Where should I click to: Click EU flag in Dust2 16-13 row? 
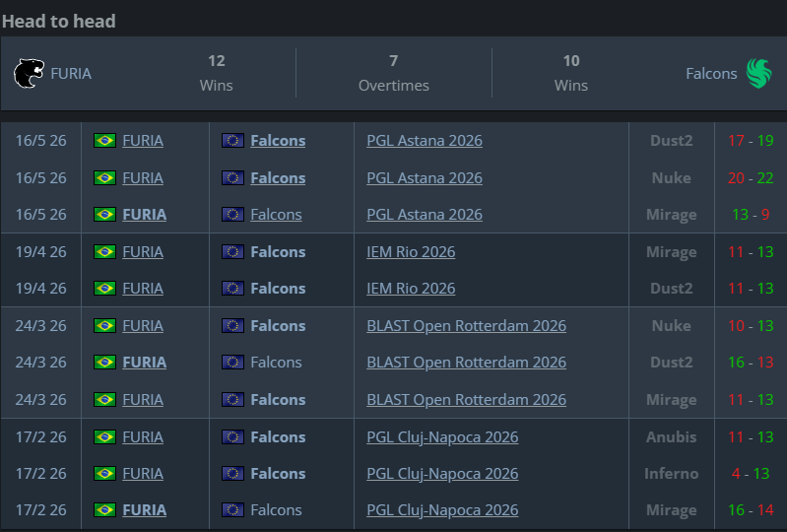point(232,362)
